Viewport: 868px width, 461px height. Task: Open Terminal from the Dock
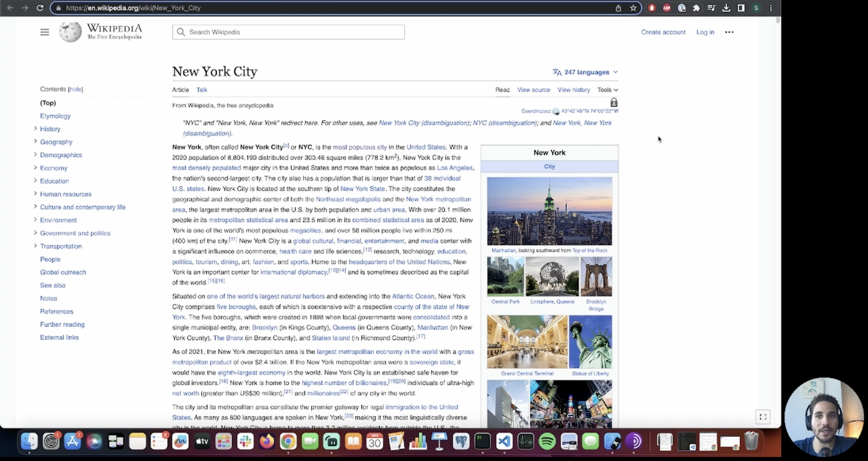(482, 441)
